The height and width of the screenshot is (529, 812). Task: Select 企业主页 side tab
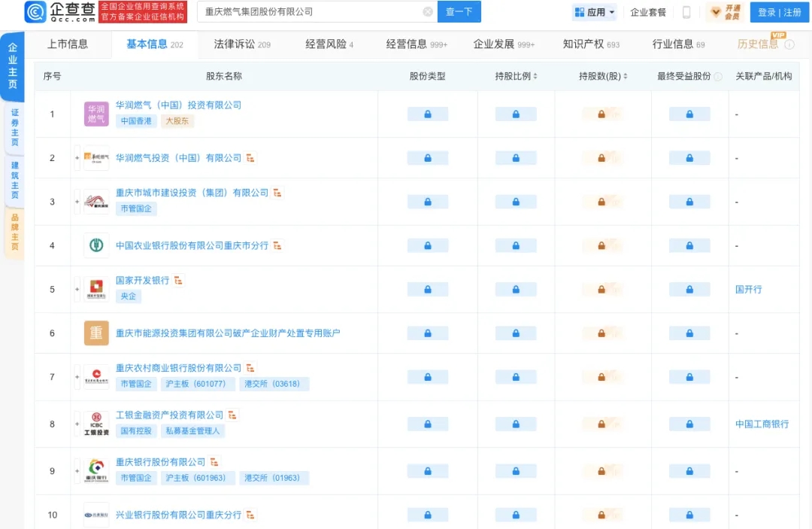point(13,65)
